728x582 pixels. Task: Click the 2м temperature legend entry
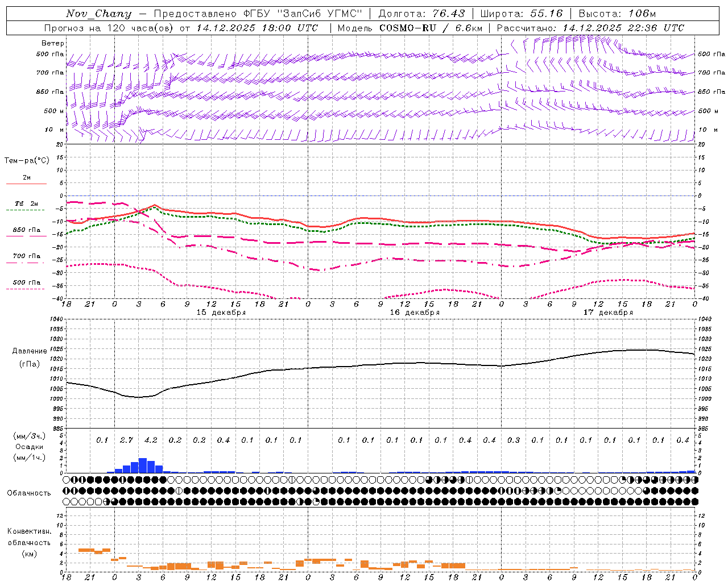click(27, 178)
